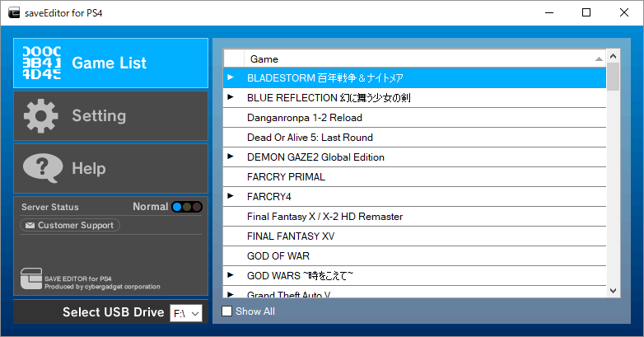644x337 pixels.
Task: Click the Help question bubble icon
Action: tap(41, 169)
